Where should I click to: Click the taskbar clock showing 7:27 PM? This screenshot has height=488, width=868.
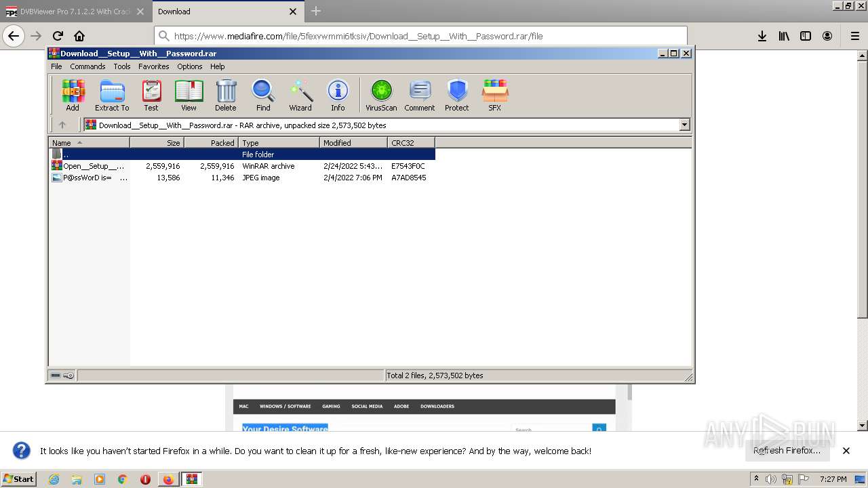833,479
